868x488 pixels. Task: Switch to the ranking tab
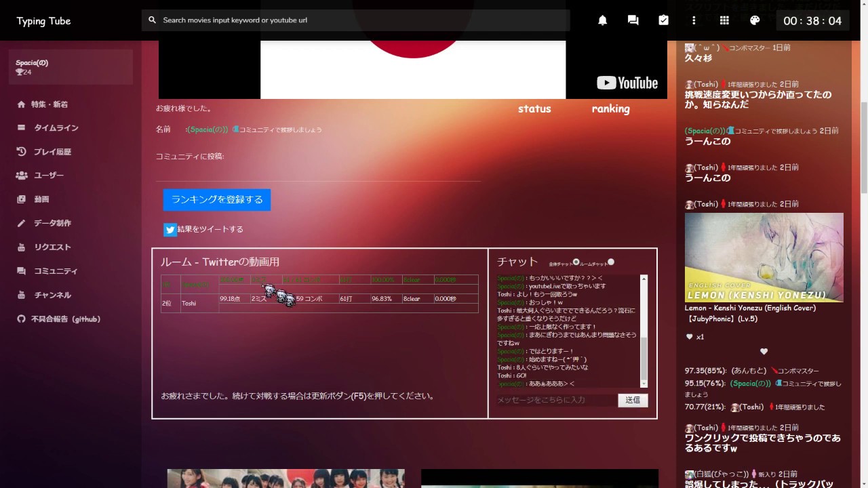(x=610, y=108)
